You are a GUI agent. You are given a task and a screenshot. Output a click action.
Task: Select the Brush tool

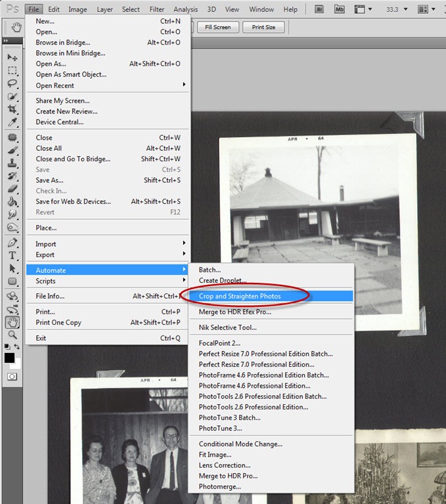coord(12,150)
